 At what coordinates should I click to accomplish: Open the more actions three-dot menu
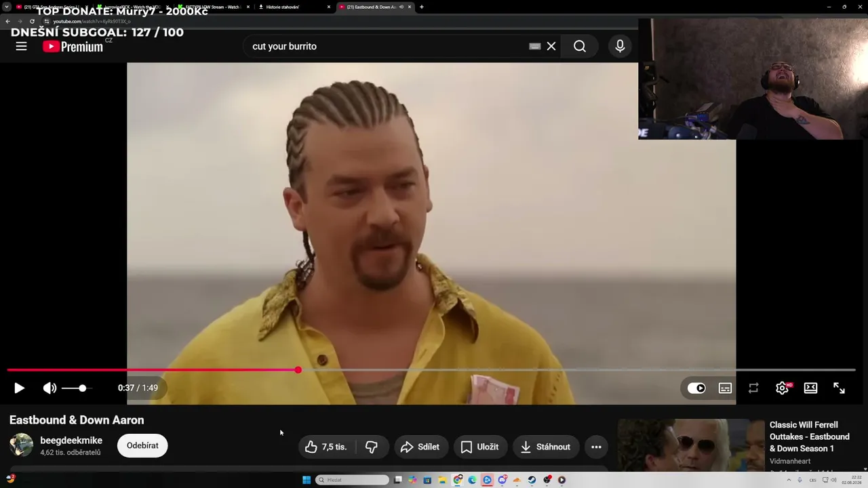pyautogui.click(x=596, y=447)
